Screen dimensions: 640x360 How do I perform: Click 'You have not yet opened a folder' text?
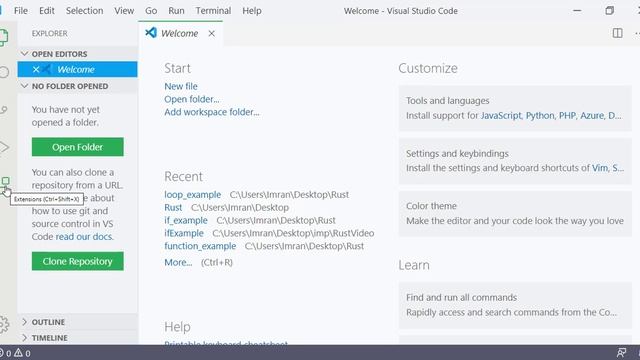(x=66, y=116)
